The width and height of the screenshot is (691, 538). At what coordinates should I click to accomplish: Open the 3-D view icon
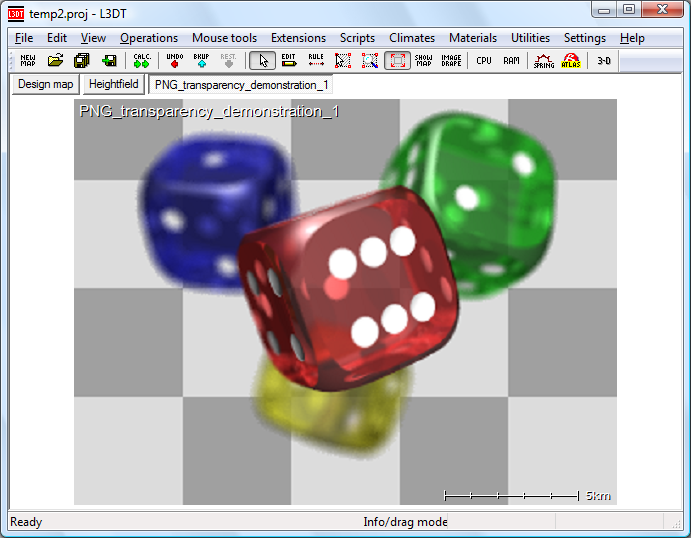[x=604, y=60]
